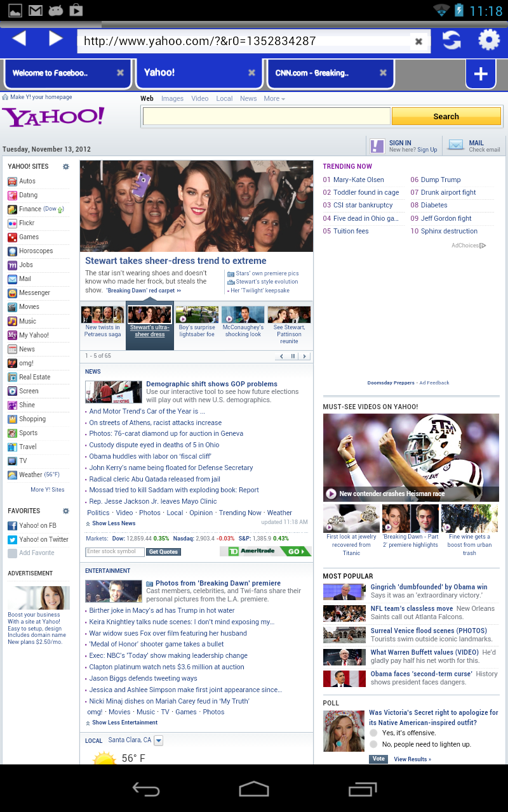Refresh the page with the reload icon
The image size is (508, 812).
pos(451,40)
